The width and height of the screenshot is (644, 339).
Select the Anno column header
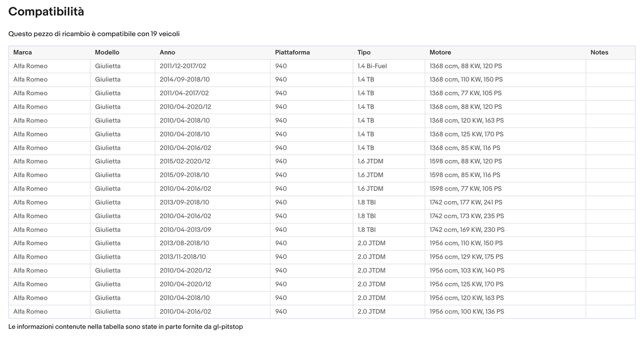coord(167,53)
